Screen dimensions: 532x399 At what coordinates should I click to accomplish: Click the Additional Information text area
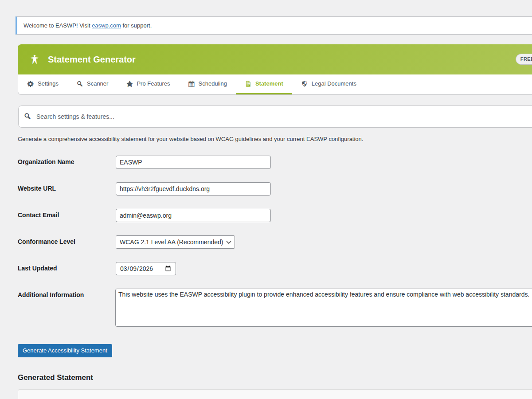click(x=324, y=308)
